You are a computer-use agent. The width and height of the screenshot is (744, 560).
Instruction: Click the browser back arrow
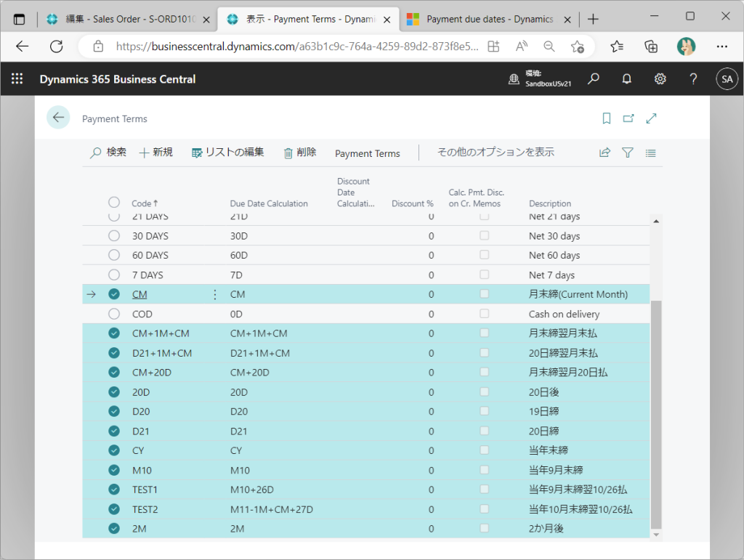click(x=23, y=46)
